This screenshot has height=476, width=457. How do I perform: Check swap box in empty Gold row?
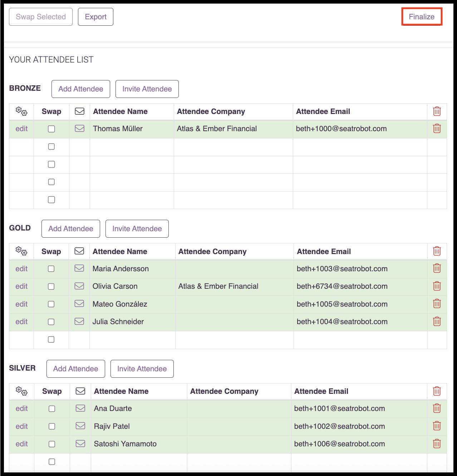tap(51, 339)
